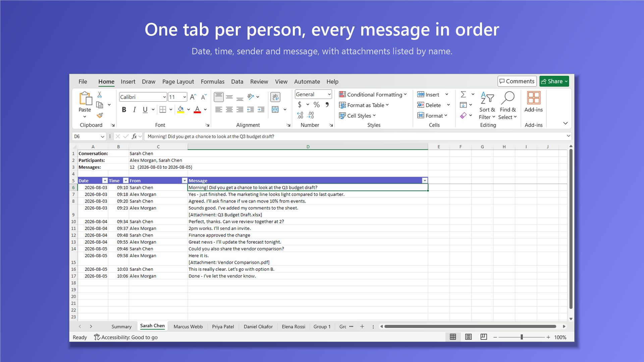The image size is (644, 362).
Task: Click the Comma Style icon
Action: 327,105
